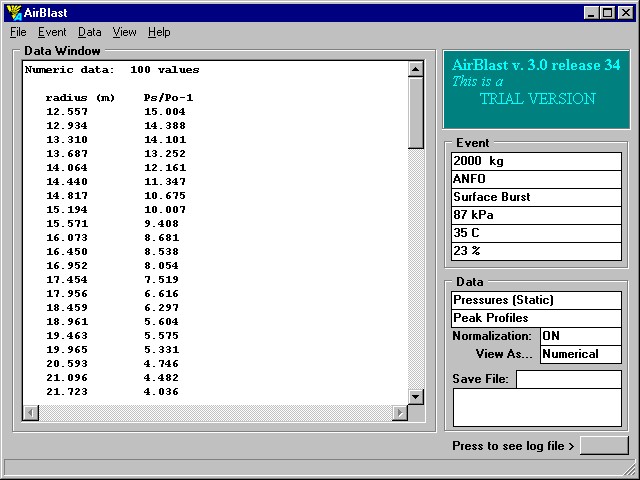Click the 'radius (m)' column header
This screenshot has height=480, width=640.
pyautogui.click(x=80, y=98)
